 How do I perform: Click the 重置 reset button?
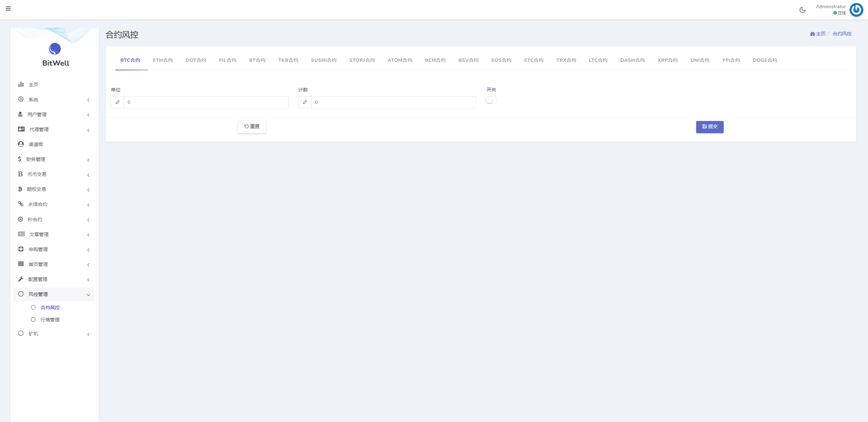coord(252,127)
